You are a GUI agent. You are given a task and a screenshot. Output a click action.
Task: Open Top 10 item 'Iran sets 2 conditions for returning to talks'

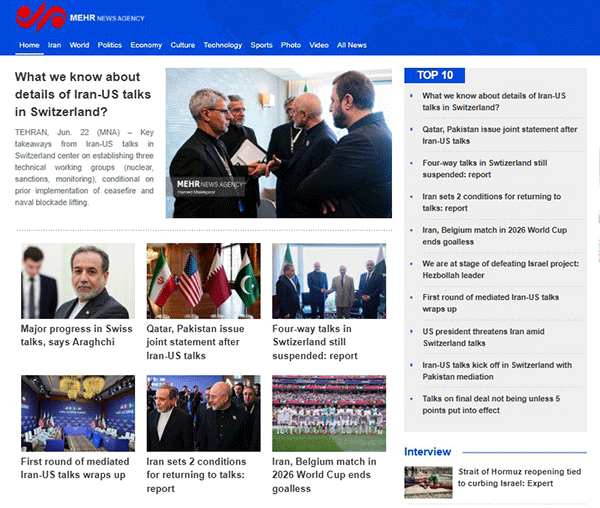tap(492, 202)
